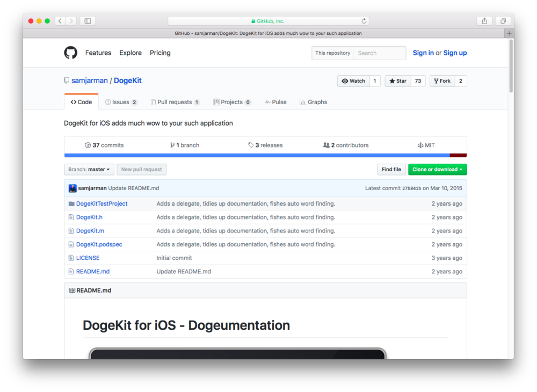
Task: Show all tabs with the tab overview icon
Action: point(503,21)
